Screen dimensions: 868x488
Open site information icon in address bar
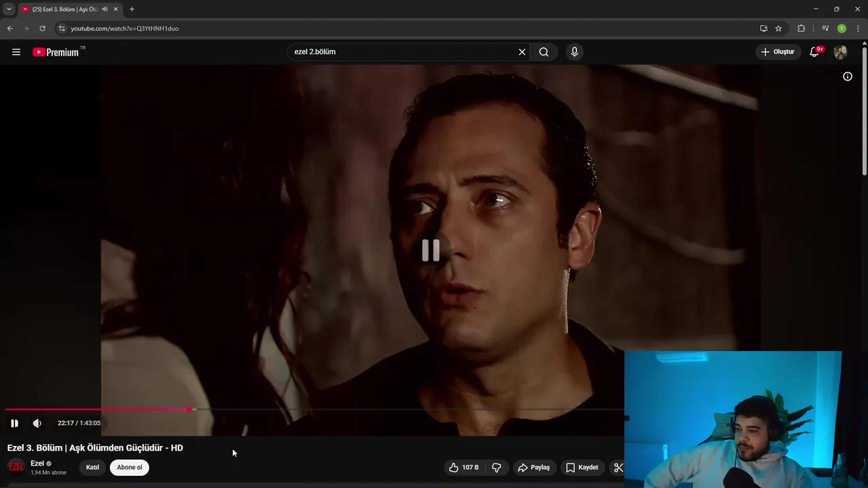coord(62,28)
